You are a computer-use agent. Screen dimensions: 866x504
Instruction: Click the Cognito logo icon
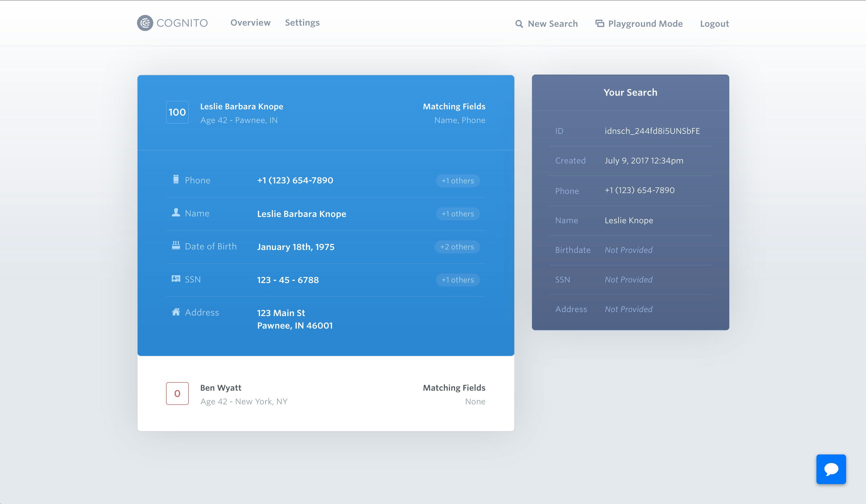point(145,23)
